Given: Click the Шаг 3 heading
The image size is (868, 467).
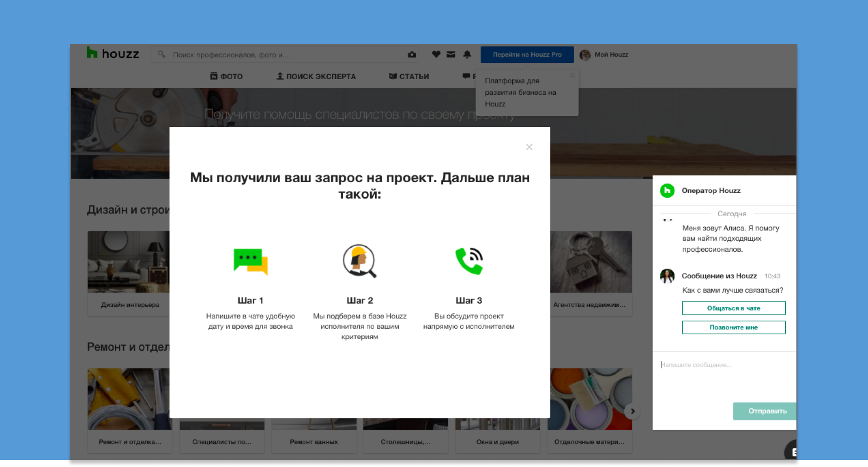Looking at the screenshot, I should (x=469, y=300).
